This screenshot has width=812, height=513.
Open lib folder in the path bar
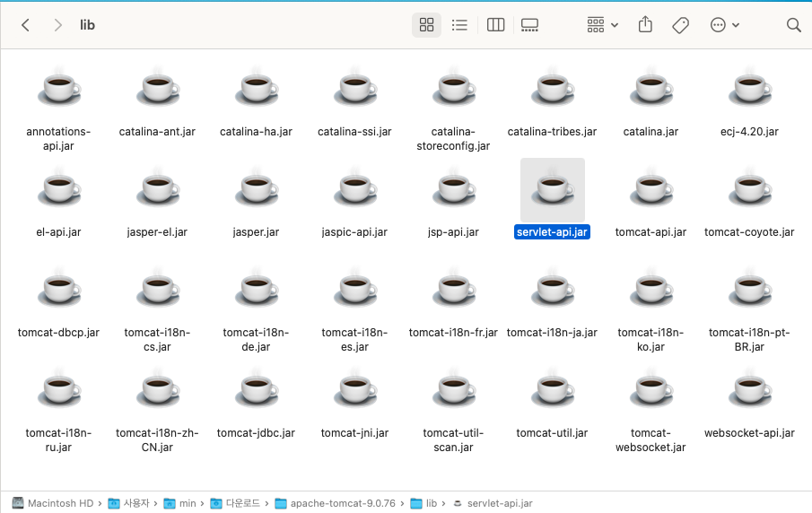pyautogui.click(x=423, y=503)
